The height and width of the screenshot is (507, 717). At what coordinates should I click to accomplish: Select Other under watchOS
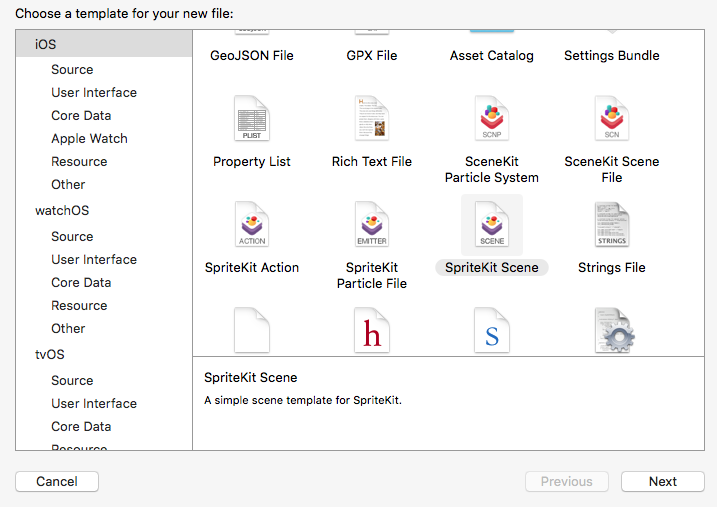tap(68, 328)
